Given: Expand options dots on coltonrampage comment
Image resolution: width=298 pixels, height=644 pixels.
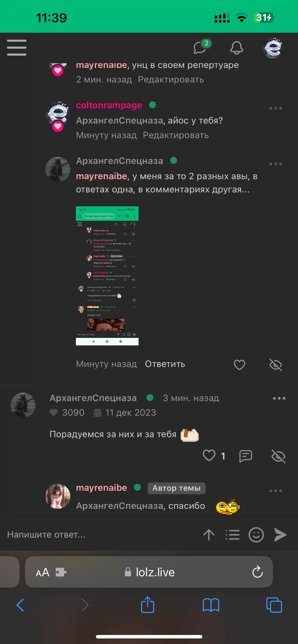Looking at the screenshot, I should [275, 108].
